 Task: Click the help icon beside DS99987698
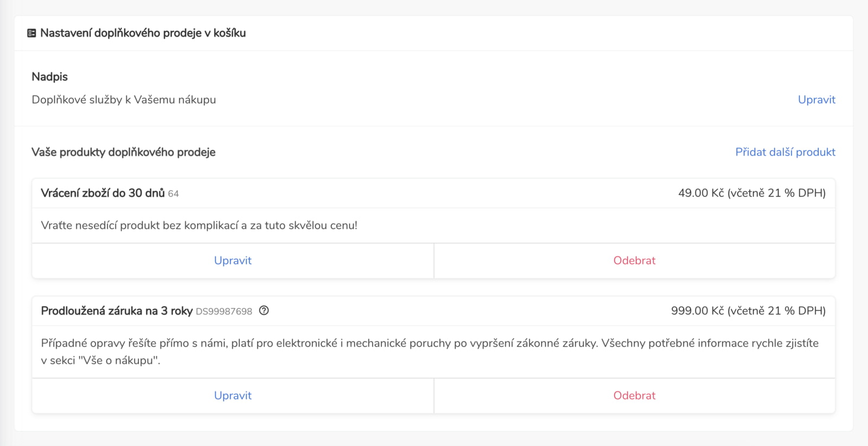(x=264, y=311)
